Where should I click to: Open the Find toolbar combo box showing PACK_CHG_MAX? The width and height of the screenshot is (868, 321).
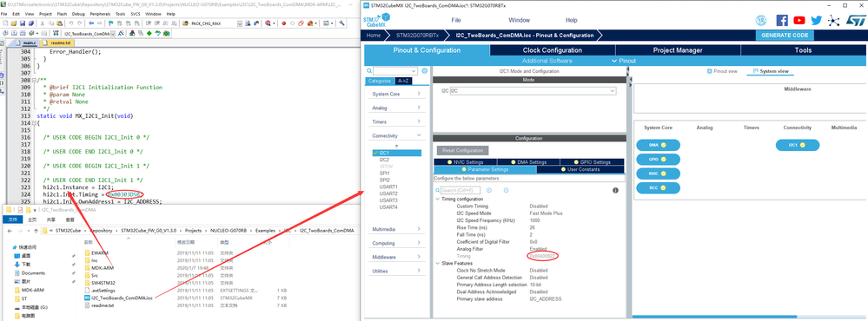point(240,23)
